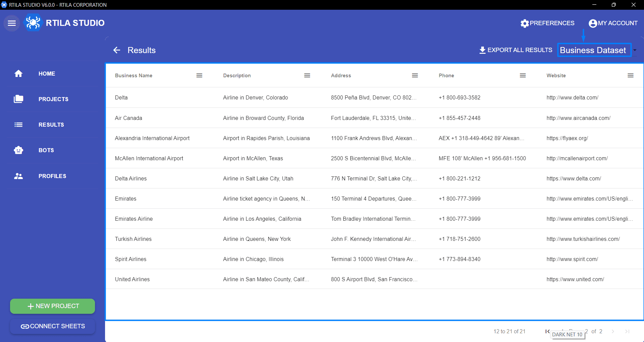Open the Website column filter menu

tap(630, 75)
